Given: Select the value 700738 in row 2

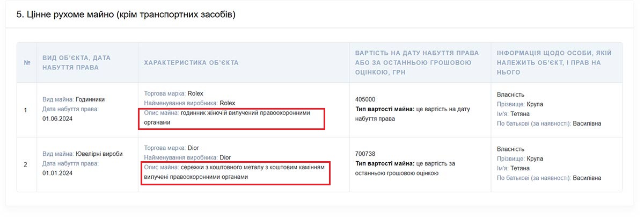Looking at the screenshot, I should [365, 154].
